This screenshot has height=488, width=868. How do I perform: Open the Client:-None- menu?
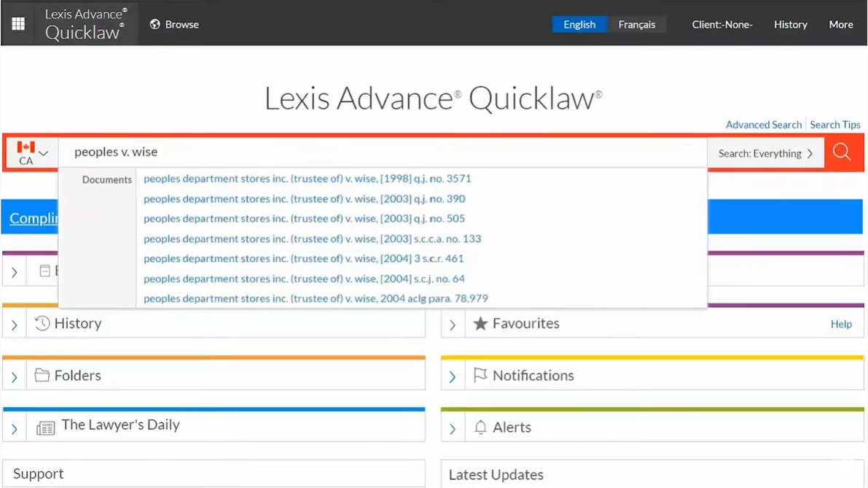coord(722,24)
